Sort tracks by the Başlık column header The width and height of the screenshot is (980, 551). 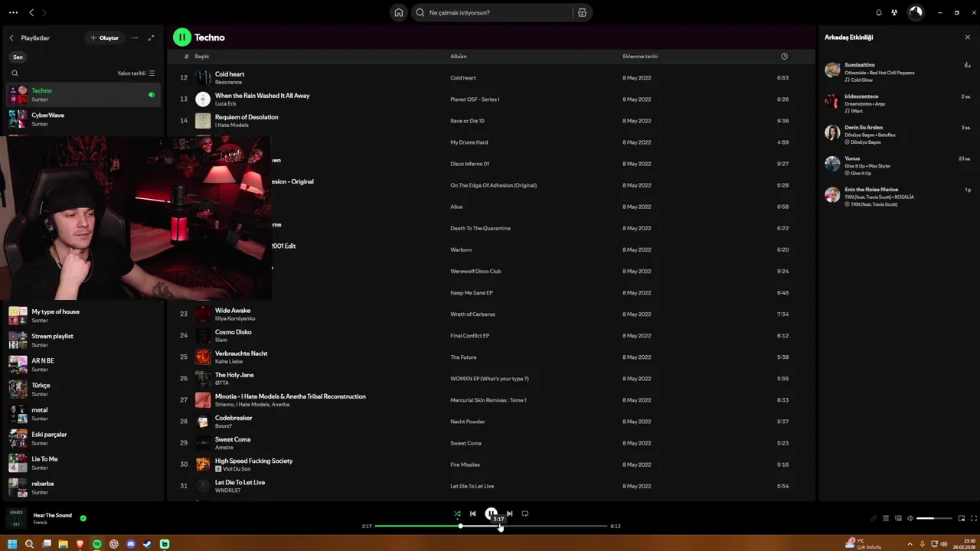tap(201, 56)
